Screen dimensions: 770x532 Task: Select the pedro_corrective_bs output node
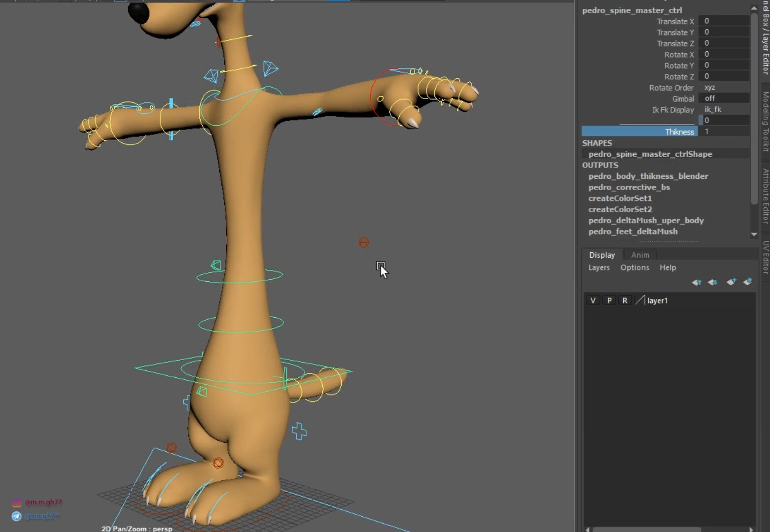tap(630, 187)
